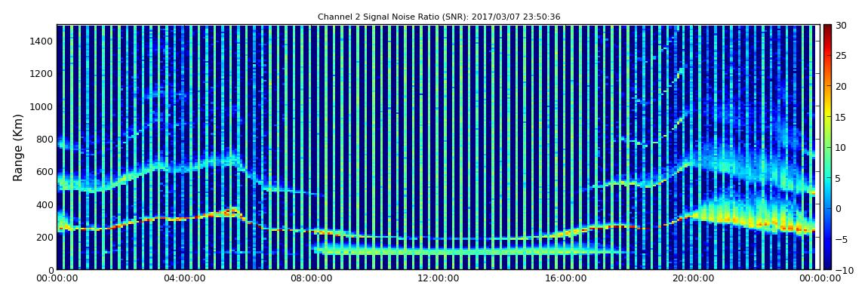Click the 'Range (Km)' y-axis label
The height and width of the screenshot is (307, 868).
point(18,148)
